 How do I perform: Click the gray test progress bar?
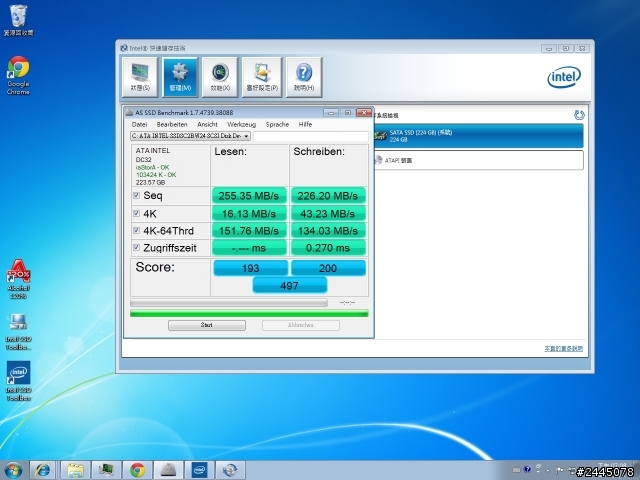tap(229, 302)
